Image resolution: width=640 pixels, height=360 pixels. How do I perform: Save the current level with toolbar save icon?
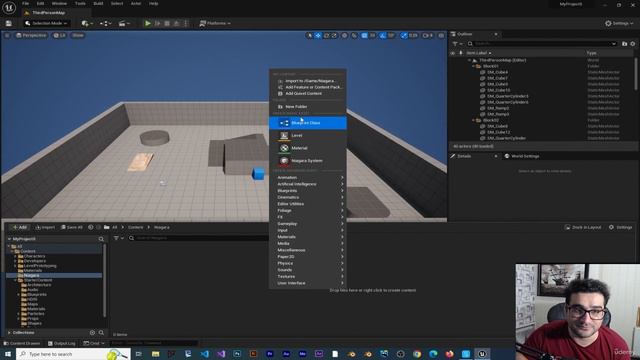(x=9, y=23)
